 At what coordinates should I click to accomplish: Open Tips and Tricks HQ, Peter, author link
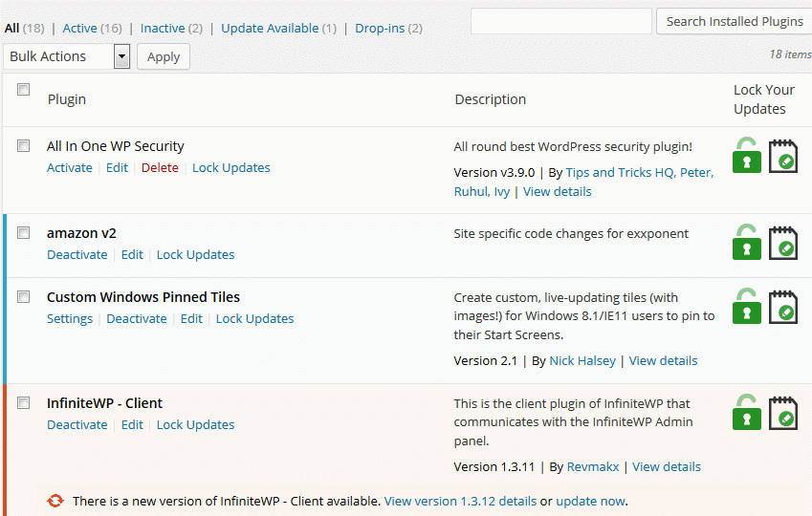640,172
